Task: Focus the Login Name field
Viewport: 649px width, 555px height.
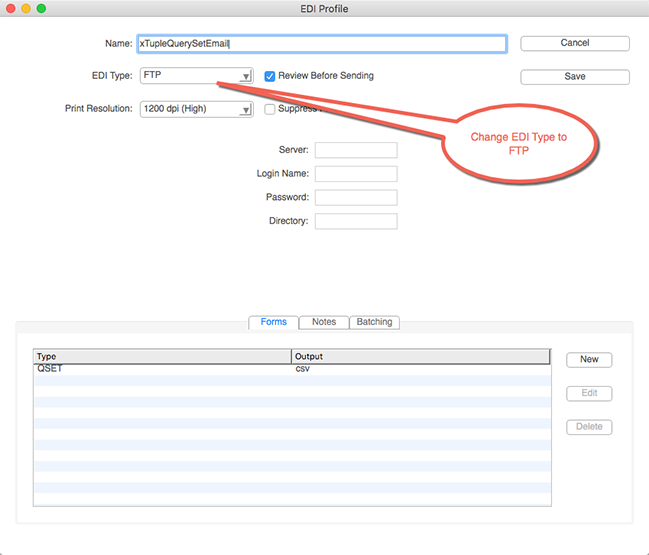Action: (356, 174)
